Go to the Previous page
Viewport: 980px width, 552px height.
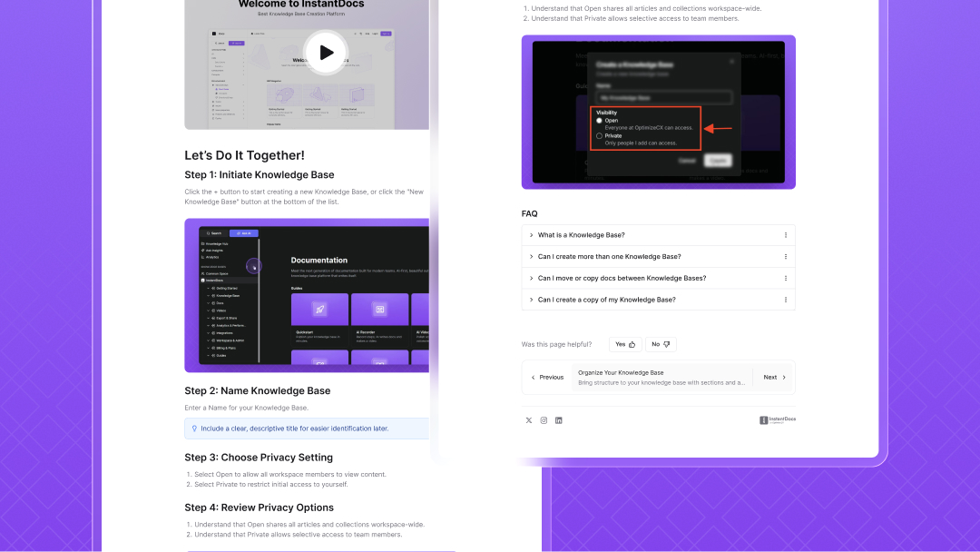(547, 378)
